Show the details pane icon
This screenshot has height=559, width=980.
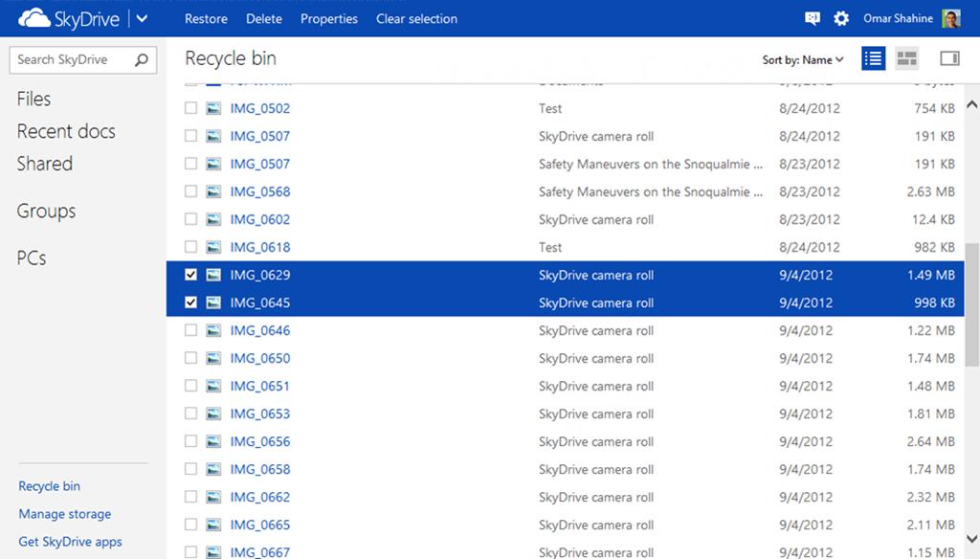coord(949,58)
